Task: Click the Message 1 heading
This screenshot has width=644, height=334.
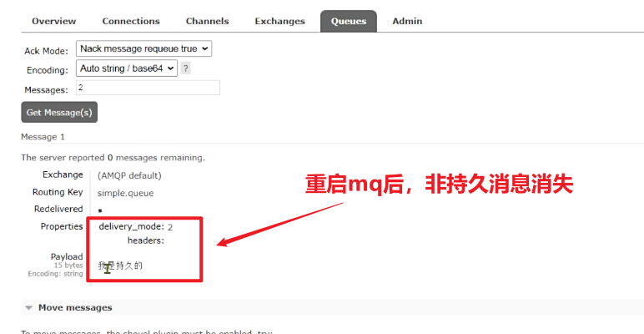Action: click(43, 137)
